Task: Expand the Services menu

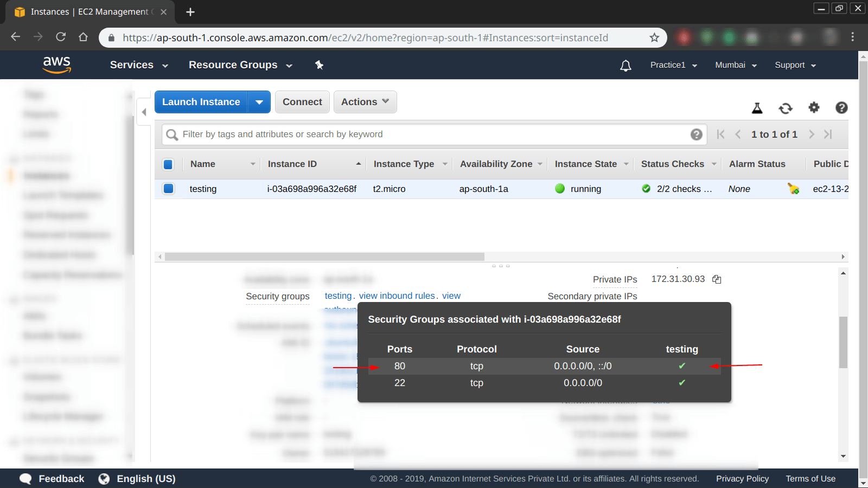Action: click(139, 65)
